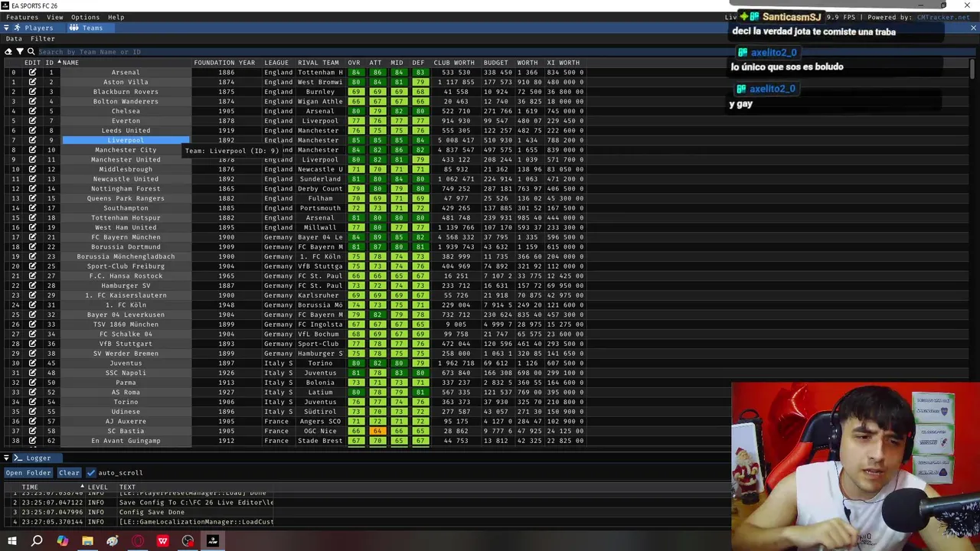Screen dimensions: 980x551
Task: Sort table by ID column arrow
Action: pyautogui.click(x=59, y=62)
